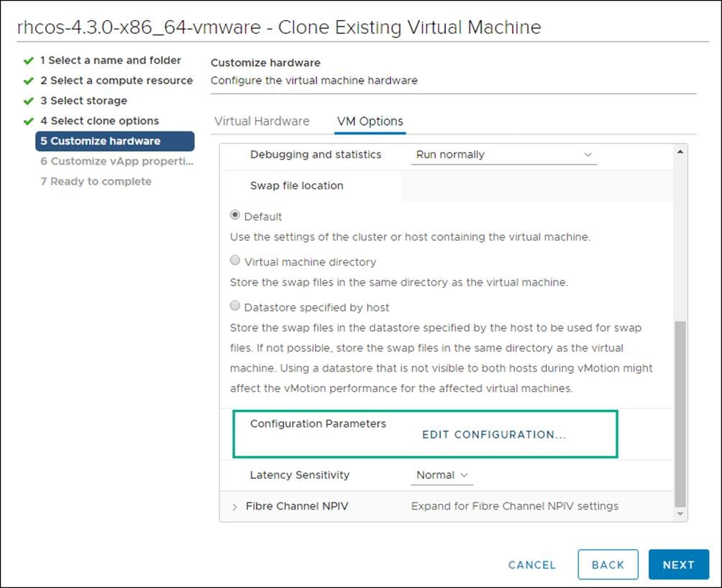Choose Virtual machine directory radio option

tap(235, 260)
